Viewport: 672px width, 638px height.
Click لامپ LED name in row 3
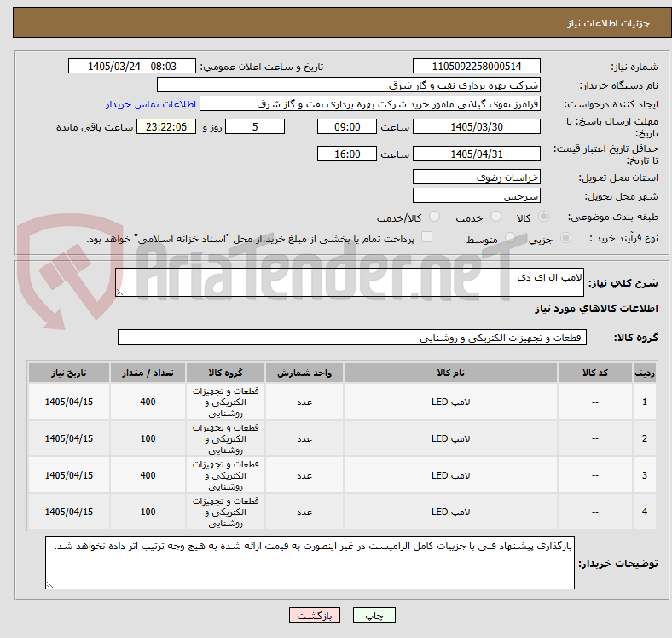450,475
